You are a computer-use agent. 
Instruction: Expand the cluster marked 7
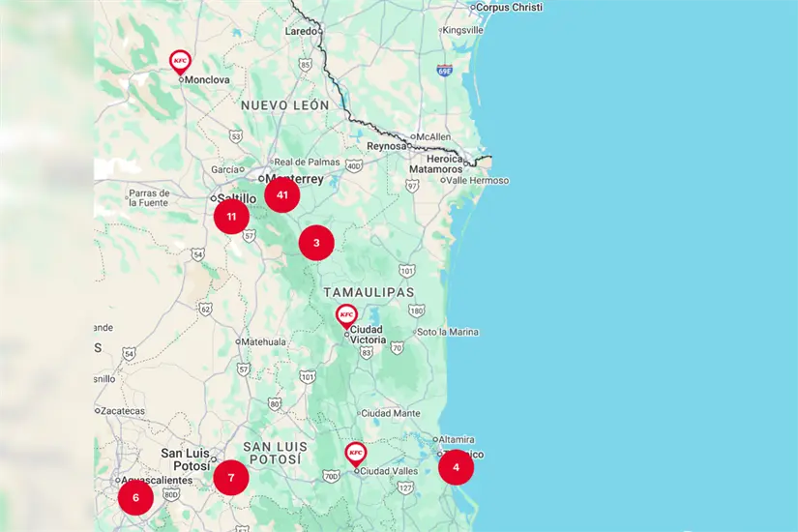[x=231, y=478]
